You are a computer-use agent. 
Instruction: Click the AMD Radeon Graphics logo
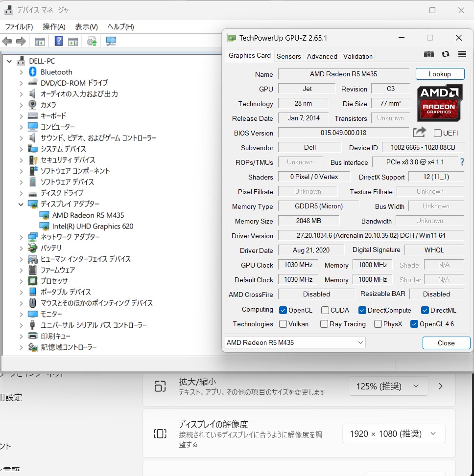[x=440, y=103]
